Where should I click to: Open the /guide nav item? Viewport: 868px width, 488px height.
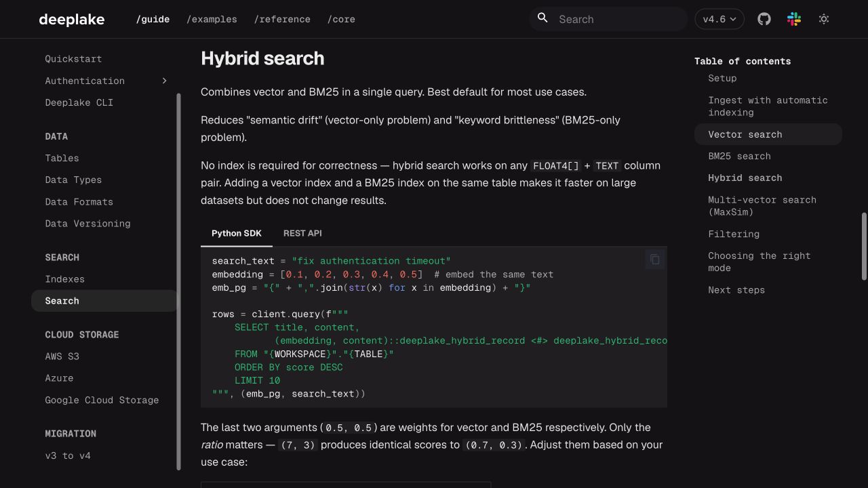point(153,19)
